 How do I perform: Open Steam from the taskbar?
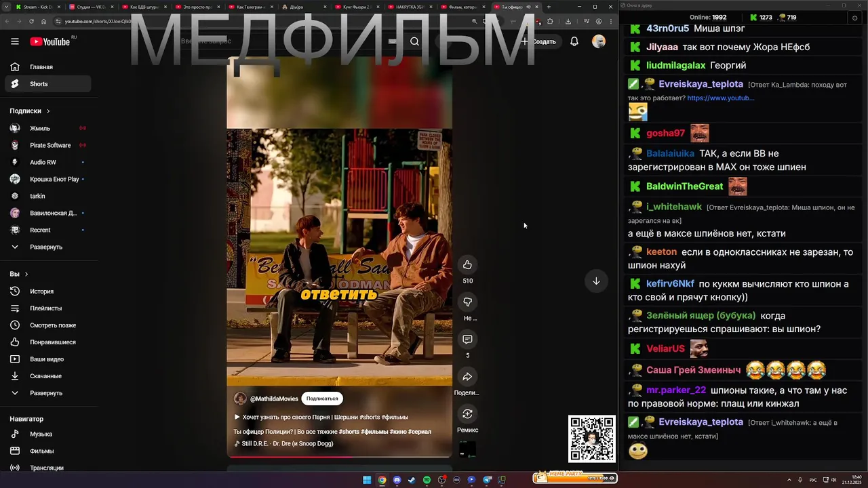pos(412,480)
